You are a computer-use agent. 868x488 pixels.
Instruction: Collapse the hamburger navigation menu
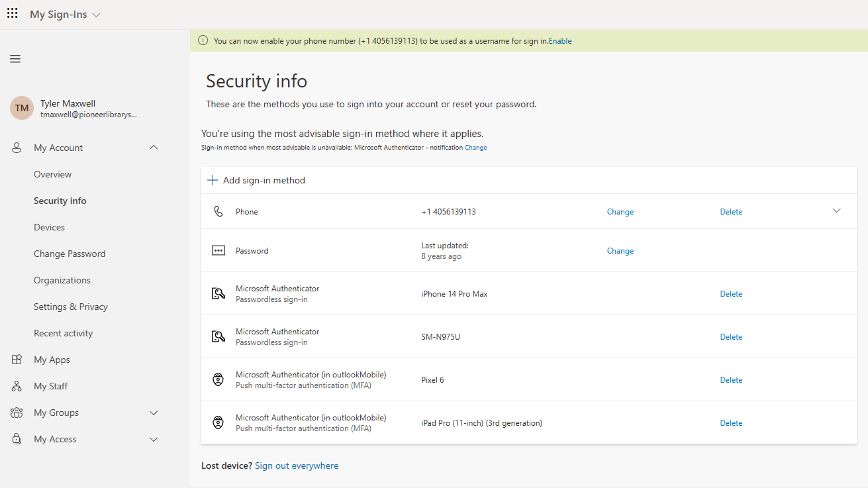point(15,59)
